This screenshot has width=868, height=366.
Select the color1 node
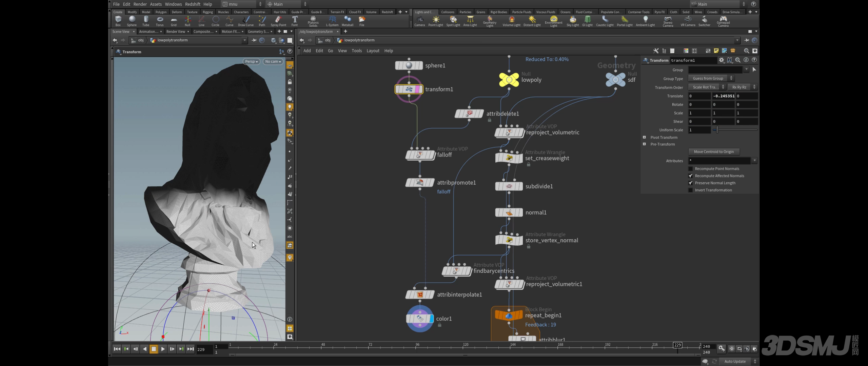pos(420,319)
